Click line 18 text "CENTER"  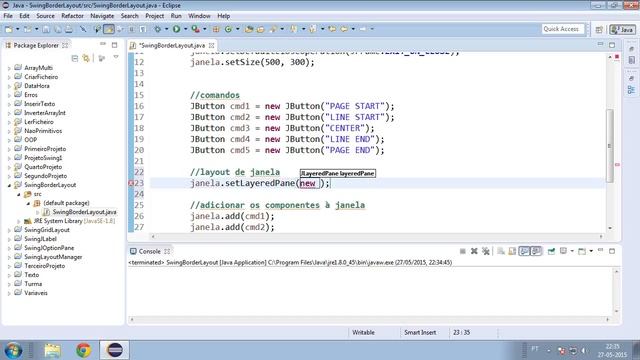(x=344, y=128)
